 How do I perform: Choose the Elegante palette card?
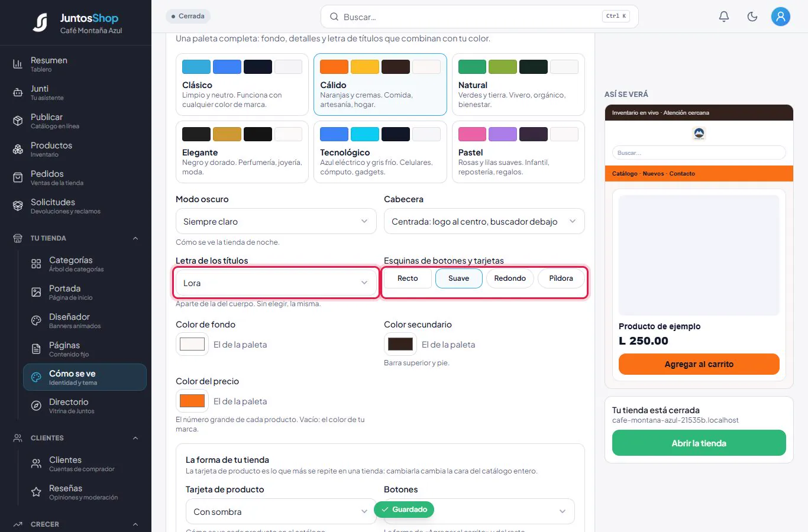[x=242, y=152]
